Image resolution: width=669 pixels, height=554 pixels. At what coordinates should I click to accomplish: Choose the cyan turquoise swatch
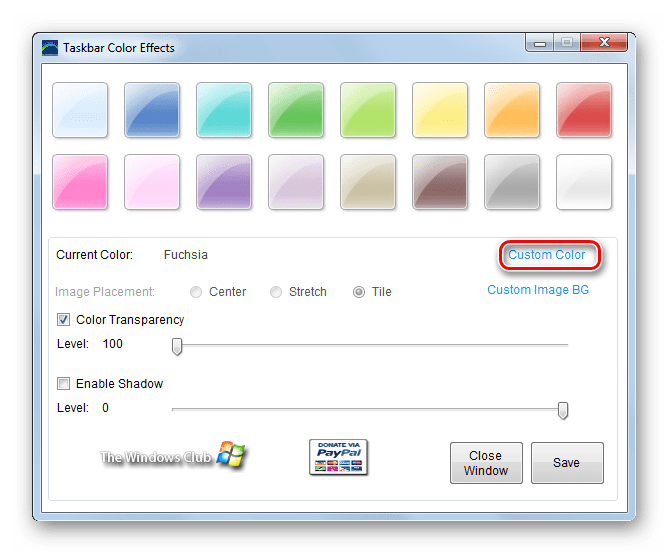(x=224, y=110)
